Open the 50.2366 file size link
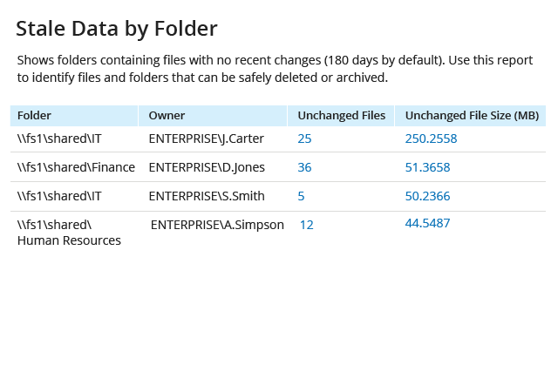Viewport: 558px width, 392px height. tap(427, 197)
